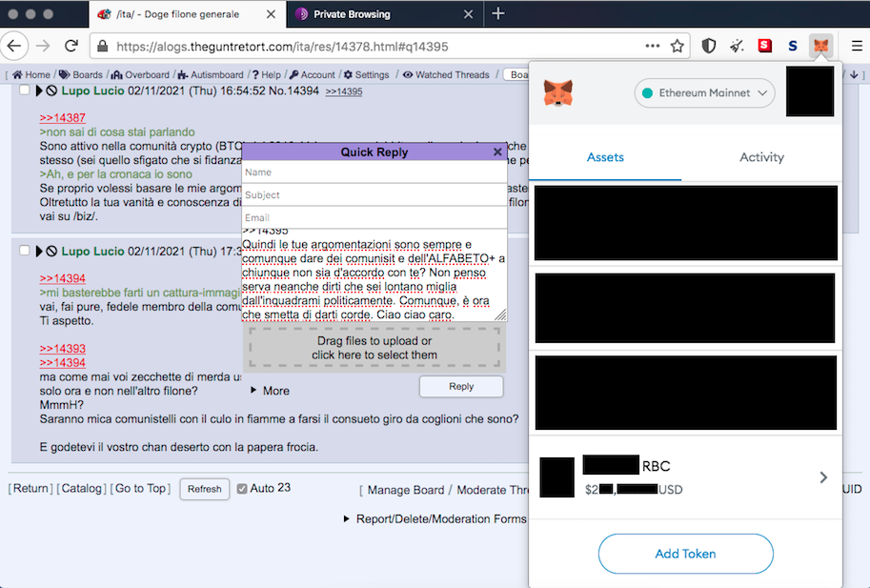
Task: Open the Autismboard link
Action: 211,75
